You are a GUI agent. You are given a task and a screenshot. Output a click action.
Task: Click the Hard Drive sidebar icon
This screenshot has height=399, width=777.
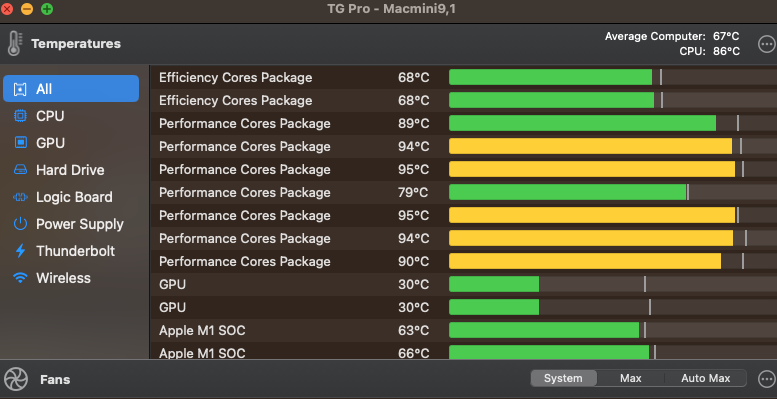20,170
